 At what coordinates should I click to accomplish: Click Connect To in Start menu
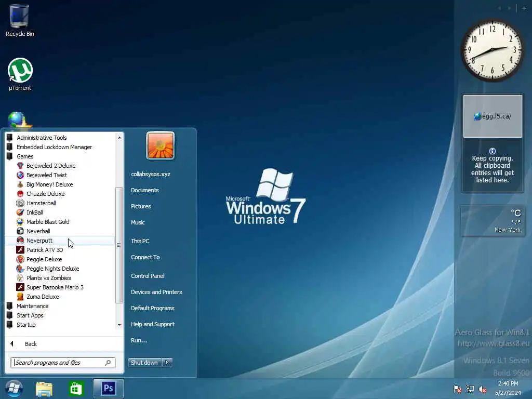pyautogui.click(x=145, y=257)
